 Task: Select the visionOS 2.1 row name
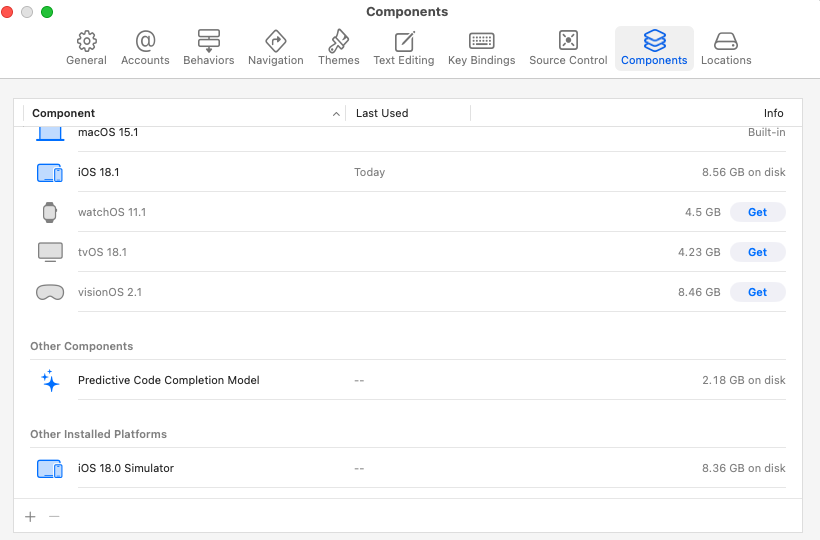110,292
